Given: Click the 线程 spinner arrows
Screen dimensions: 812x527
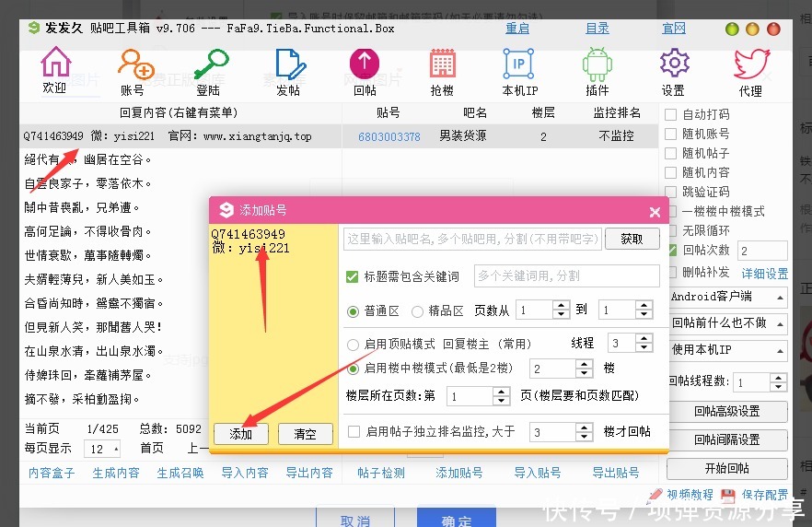Looking at the screenshot, I should pyautogui.click(x=644, y=343).
